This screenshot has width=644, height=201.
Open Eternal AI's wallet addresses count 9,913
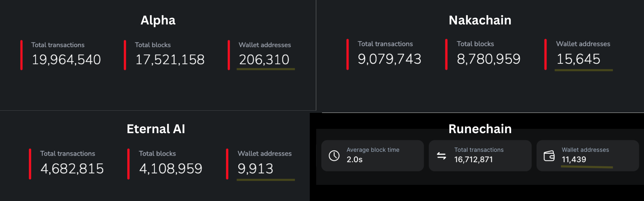(255, 169)
